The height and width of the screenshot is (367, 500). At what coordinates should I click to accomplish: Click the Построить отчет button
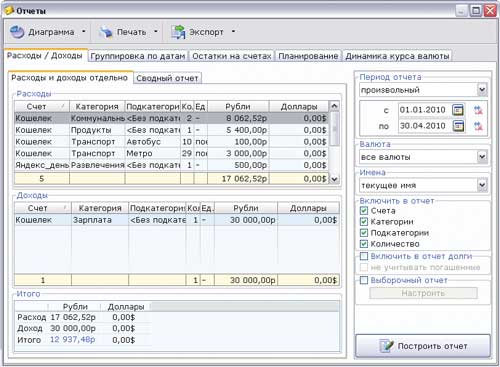(x=423, y=346)
